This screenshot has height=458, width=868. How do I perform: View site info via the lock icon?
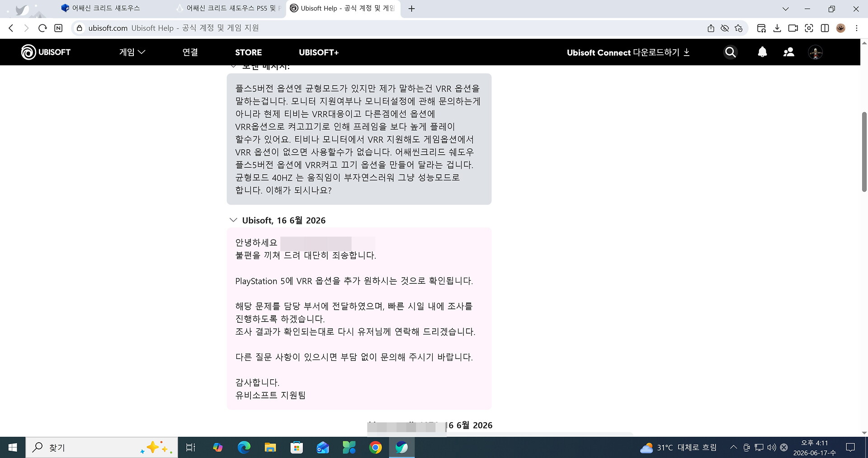80,28
